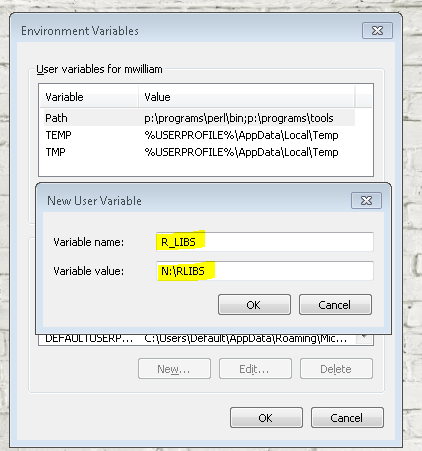Cancel the New User Variable dialog
Viewport: 422px width, 451px height.
335,305
